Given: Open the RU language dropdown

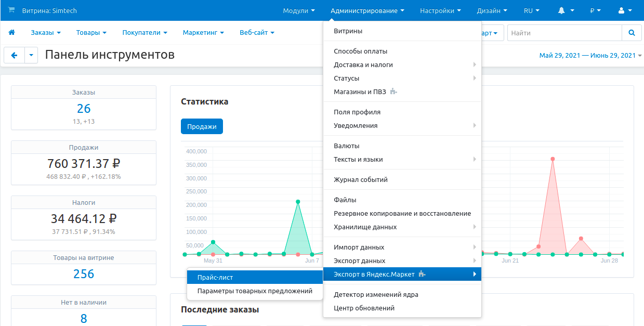Looking at the screenshot, I should [x=531, y=10].
